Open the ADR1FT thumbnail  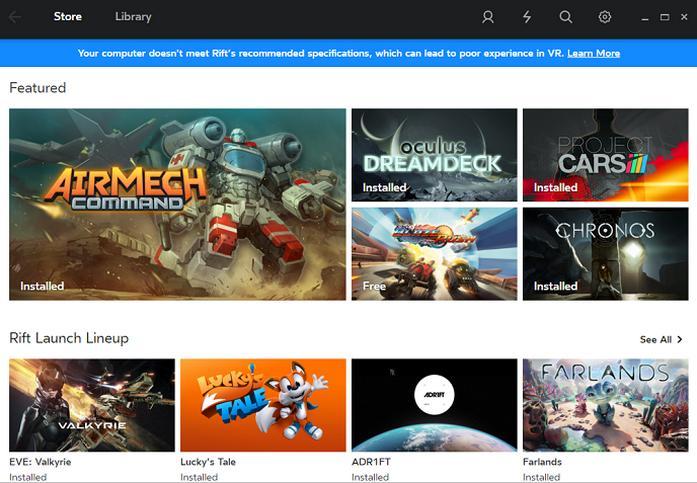(434, 405)
